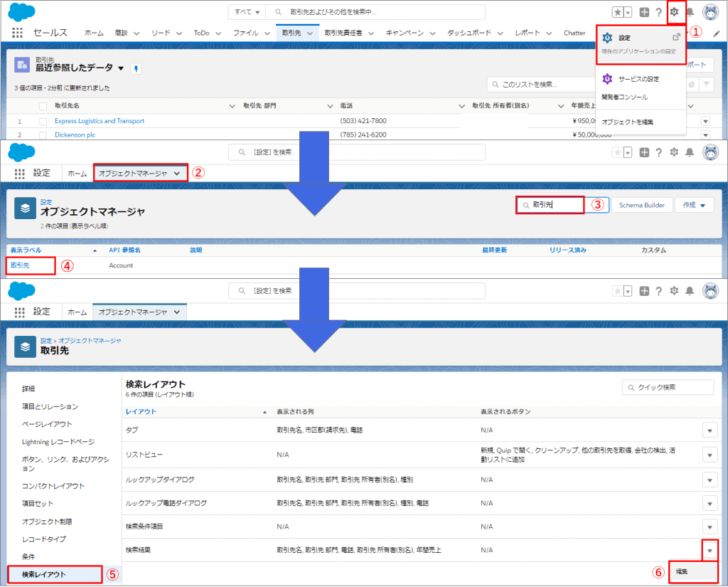Open the Express Logistics and Transport account link
The image size is (728, 587).
click(x=100, y=121)
